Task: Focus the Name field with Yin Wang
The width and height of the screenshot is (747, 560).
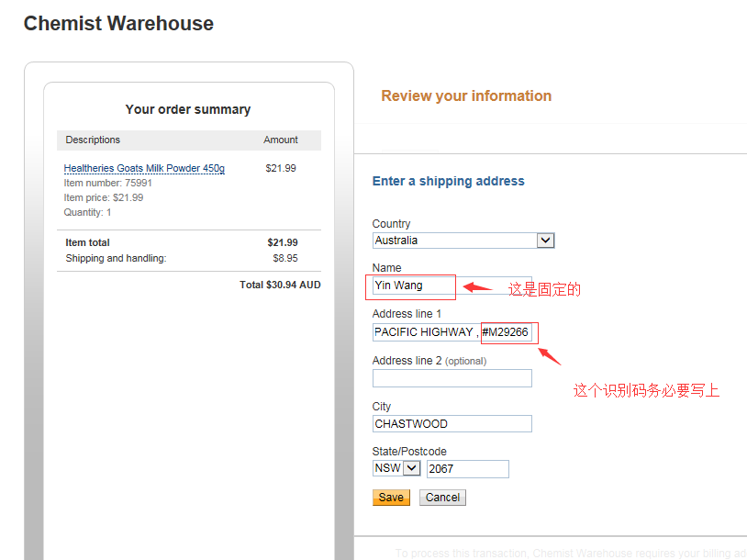Action: [x=452, y=286]
